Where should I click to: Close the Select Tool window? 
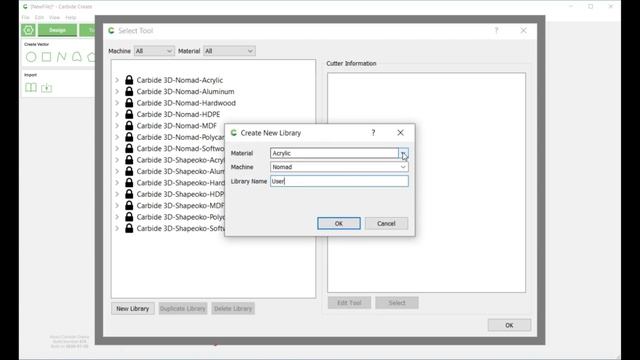click(x=523, y=31)
